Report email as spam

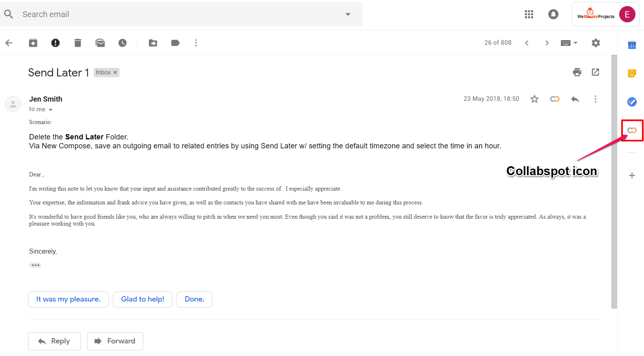[55, 43]
